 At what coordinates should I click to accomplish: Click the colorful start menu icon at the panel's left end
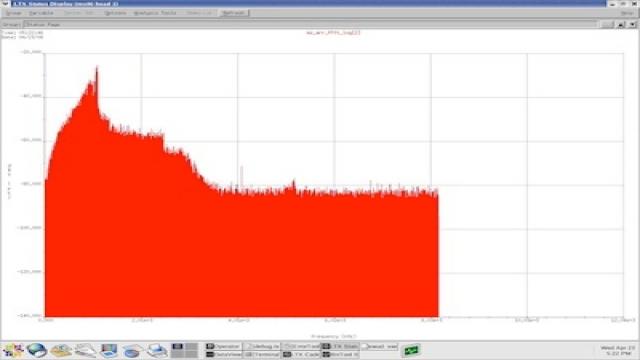[x=13, y=351]
